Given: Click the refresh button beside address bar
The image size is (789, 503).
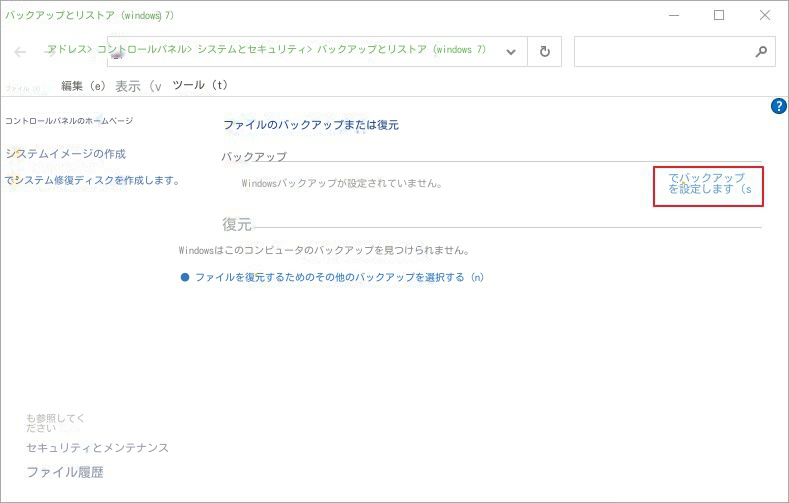Looking at the screenshot, I should [544, 52].
